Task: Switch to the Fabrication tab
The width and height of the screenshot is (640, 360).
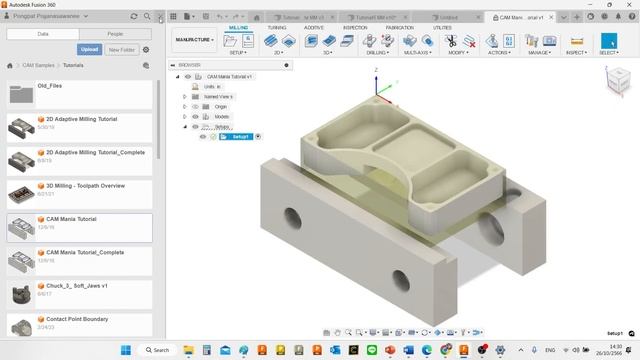Action: [400, 28]
